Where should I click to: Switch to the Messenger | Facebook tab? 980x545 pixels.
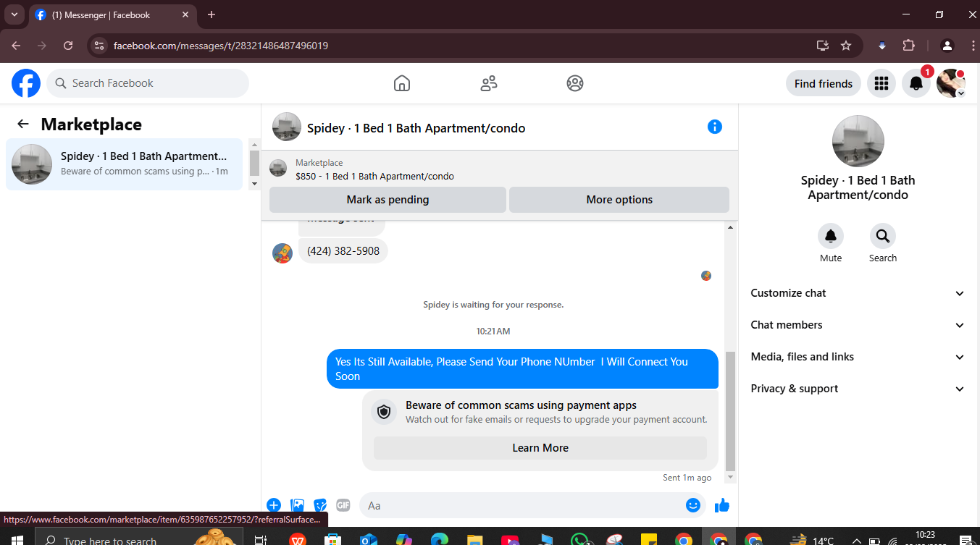point(112,14)
